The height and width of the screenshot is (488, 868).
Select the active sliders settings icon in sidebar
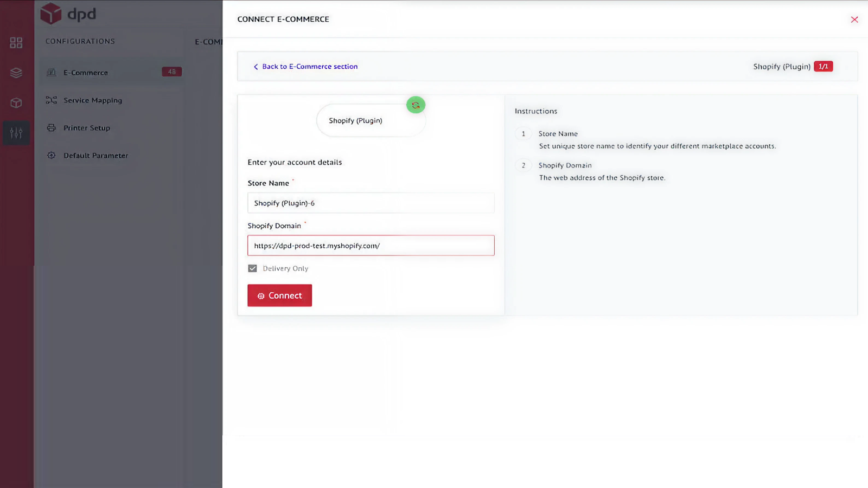(x=16, y=133)
